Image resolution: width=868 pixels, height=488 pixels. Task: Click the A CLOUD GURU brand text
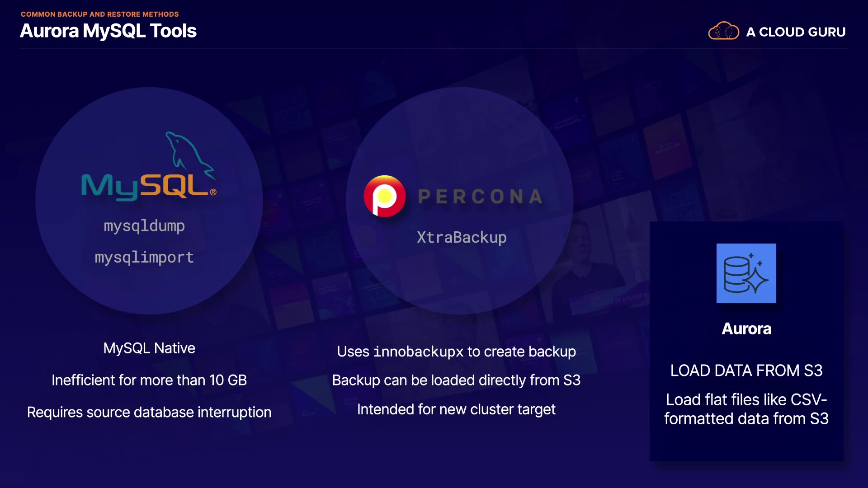click(796, 32)
